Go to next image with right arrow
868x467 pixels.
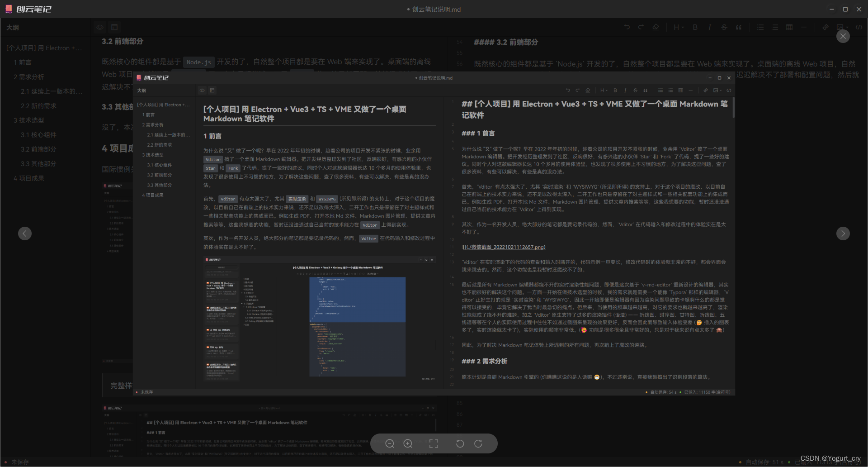point(843,233)
